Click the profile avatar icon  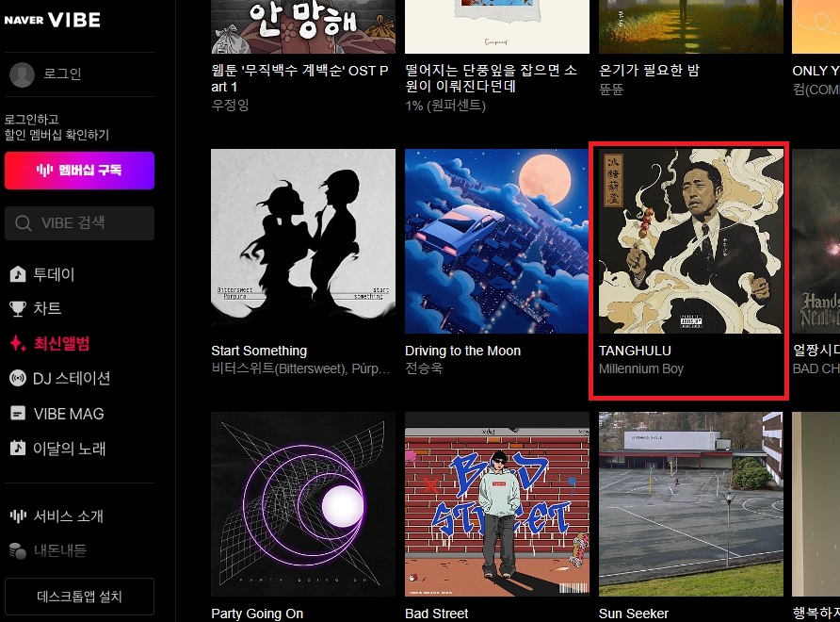tap(22, 74)
